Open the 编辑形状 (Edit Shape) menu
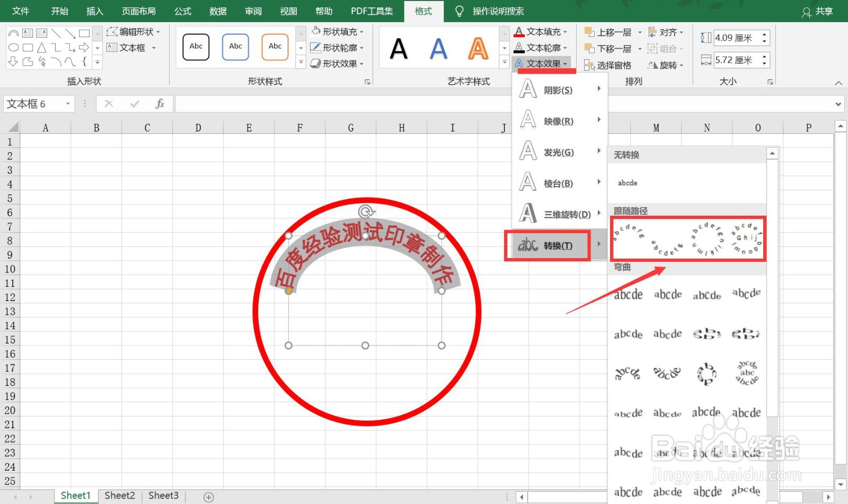Screen dimensions: 848x504 134,31
